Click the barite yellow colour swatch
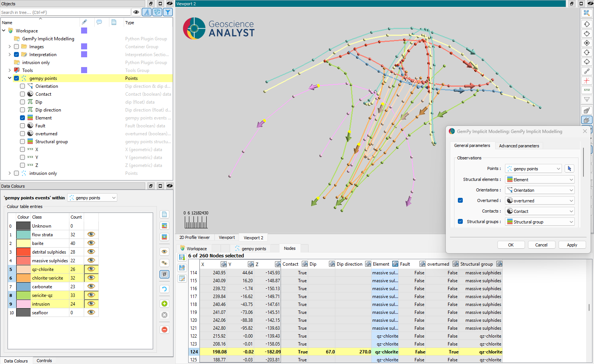 (23, 243)
